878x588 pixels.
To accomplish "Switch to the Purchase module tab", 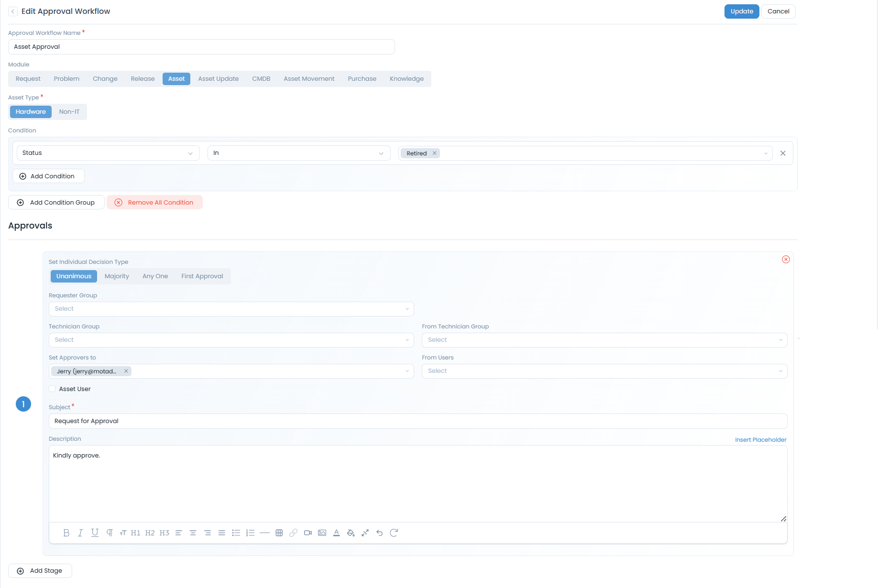I will 362,79.
